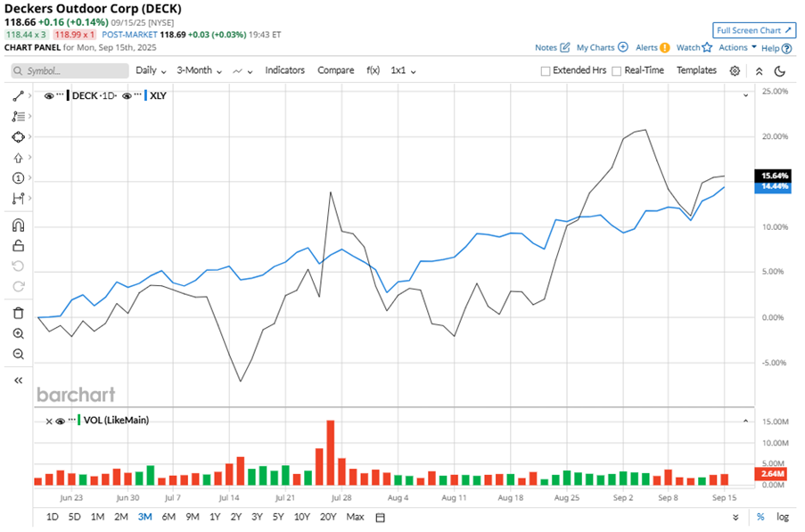This screenshot has height=532, width=805.
Task: Select the arrow marker tool
Action: [18, 158]
